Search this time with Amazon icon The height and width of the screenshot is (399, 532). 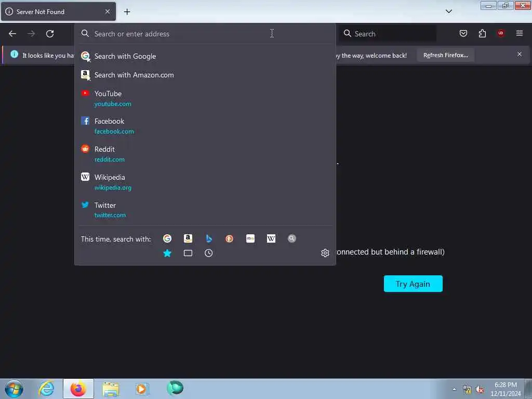pyautogui.click(x=188, y=238)
